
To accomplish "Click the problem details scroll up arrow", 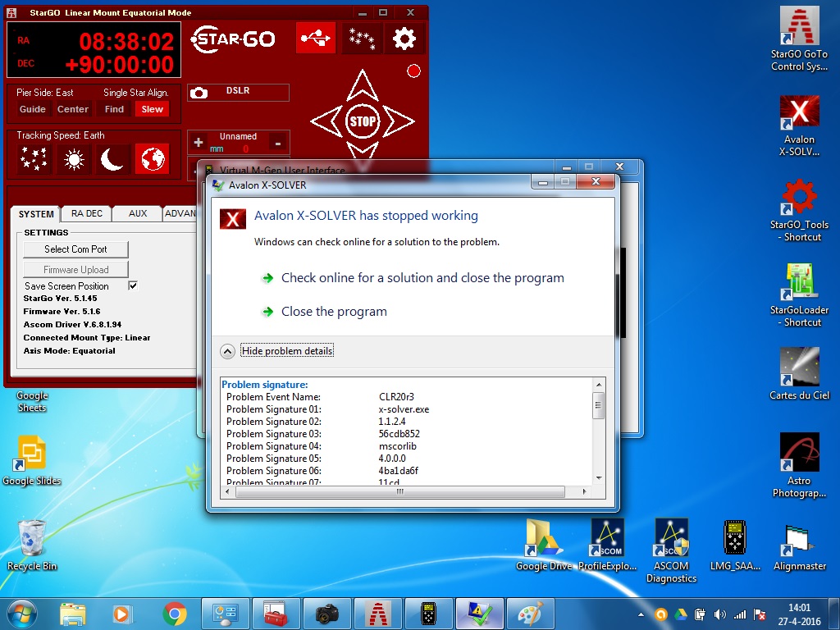I will [x=599, y=385].
